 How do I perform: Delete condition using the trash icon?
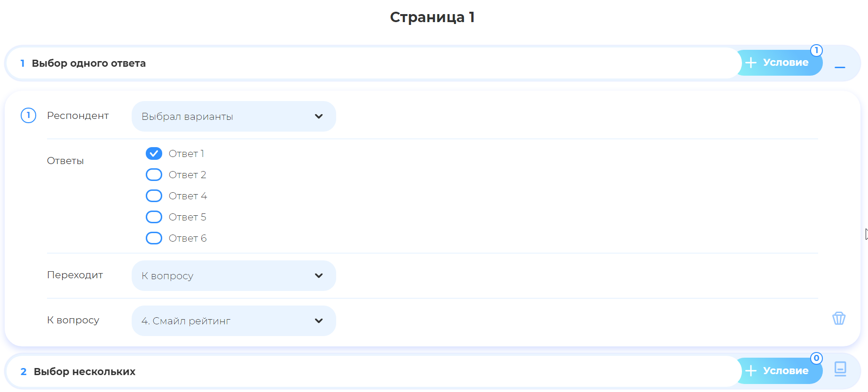tap(838, 319)
